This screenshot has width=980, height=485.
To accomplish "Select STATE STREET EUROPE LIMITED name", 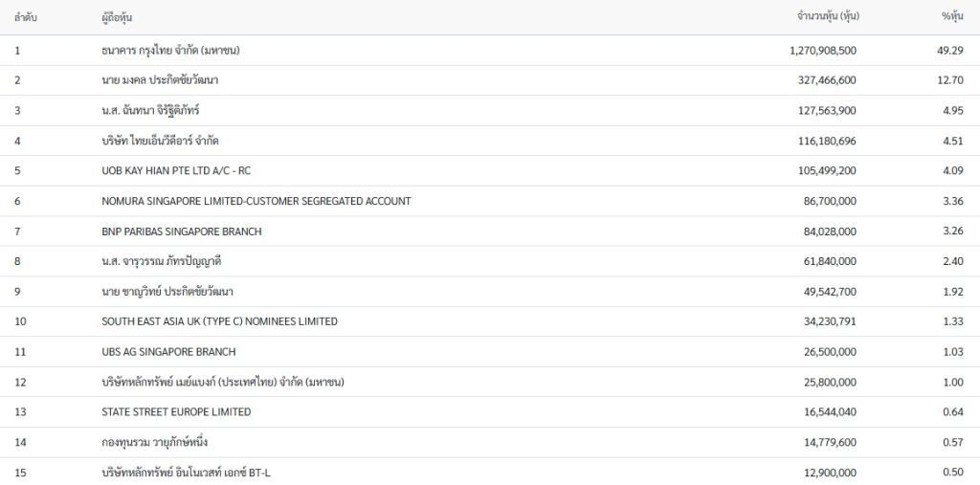I will tap(176, 412).
